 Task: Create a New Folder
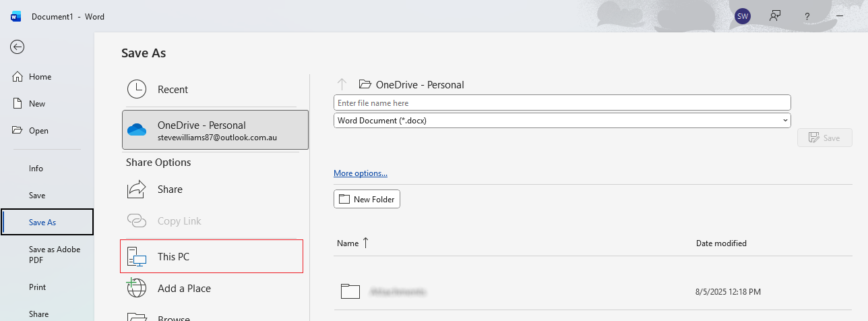tap(367, 199)
